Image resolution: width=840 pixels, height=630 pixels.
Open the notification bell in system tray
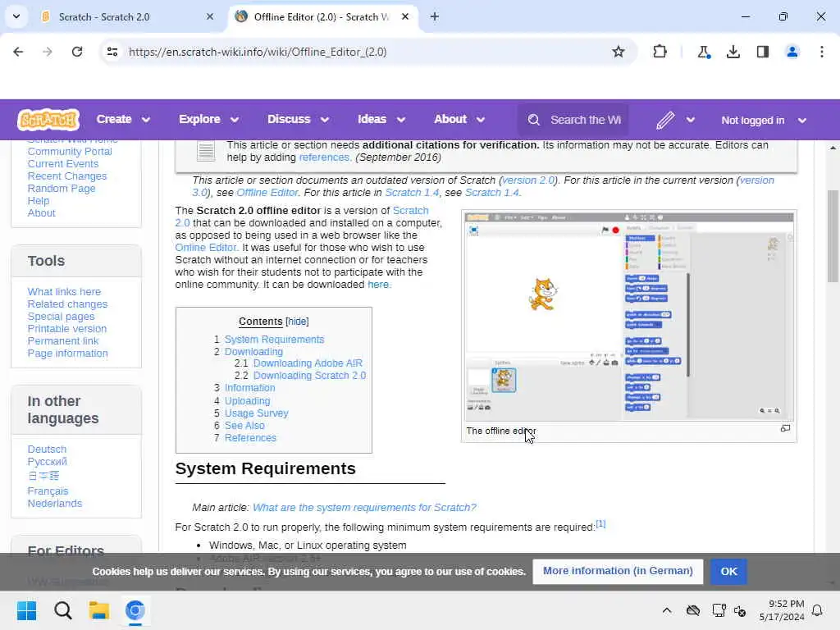click(818, 610)
